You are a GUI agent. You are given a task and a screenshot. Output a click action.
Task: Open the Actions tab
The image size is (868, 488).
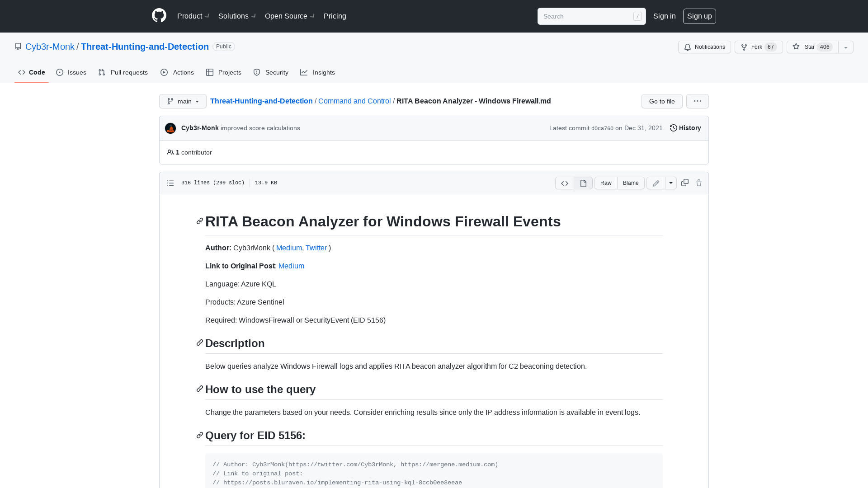pyautogui.click(x=177, y=72)
